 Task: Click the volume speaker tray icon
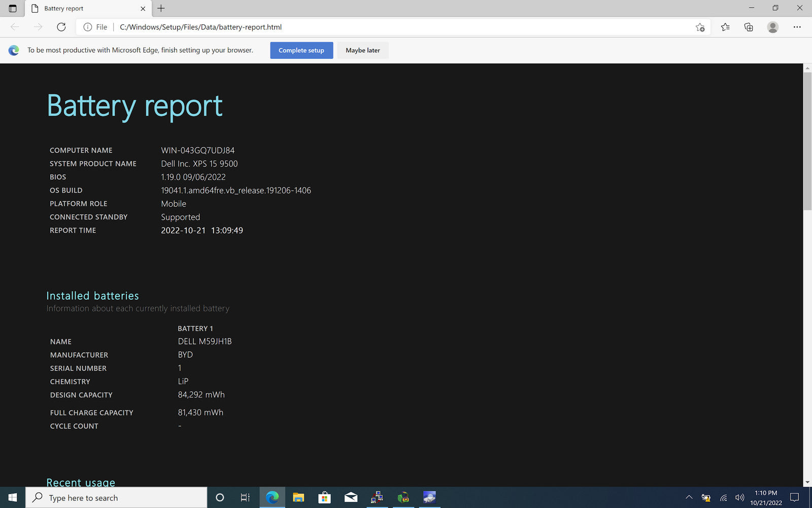[x=739, y=498]
